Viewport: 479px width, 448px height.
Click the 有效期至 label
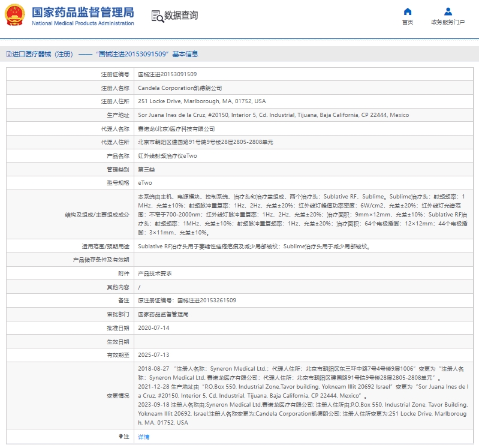pyautogui.click(x=118, y=355)
